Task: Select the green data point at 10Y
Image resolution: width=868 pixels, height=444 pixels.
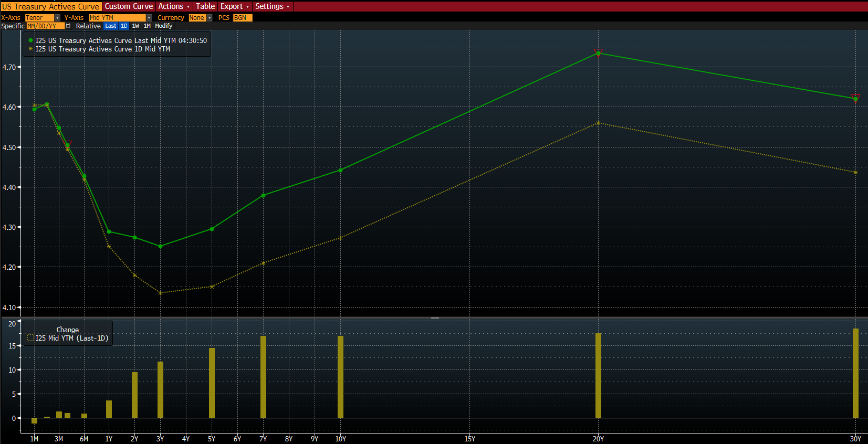Action: [x=340, y=170]
